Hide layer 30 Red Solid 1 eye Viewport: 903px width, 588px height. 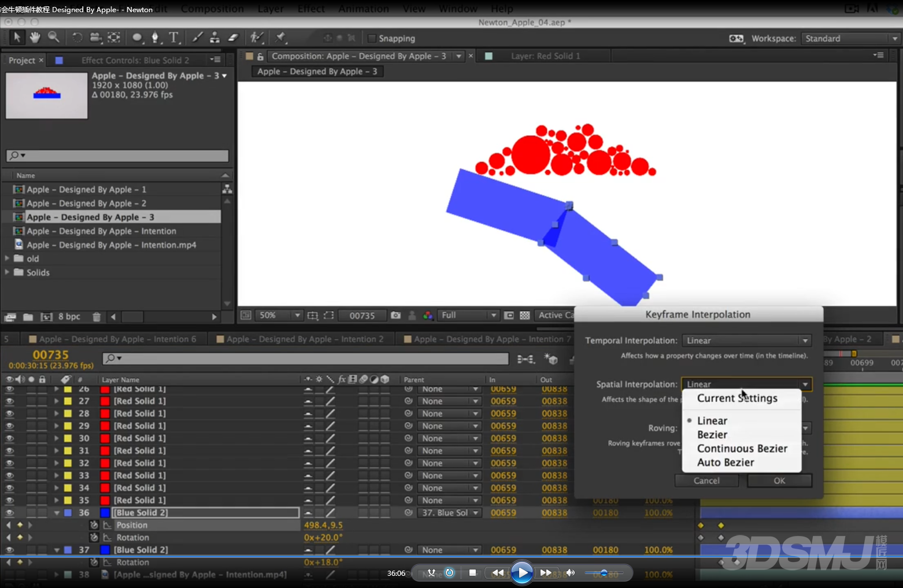click(x=9, y=438)
